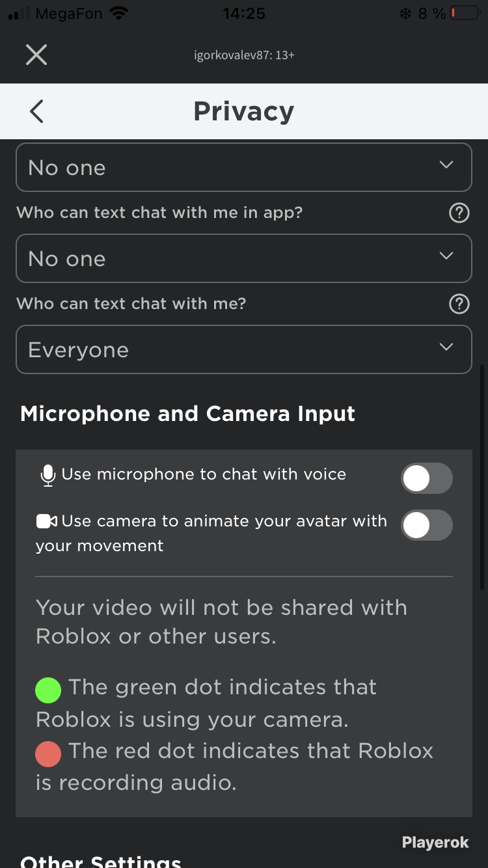Open the 'Everyone' text chat dropdown

[244, 349]
